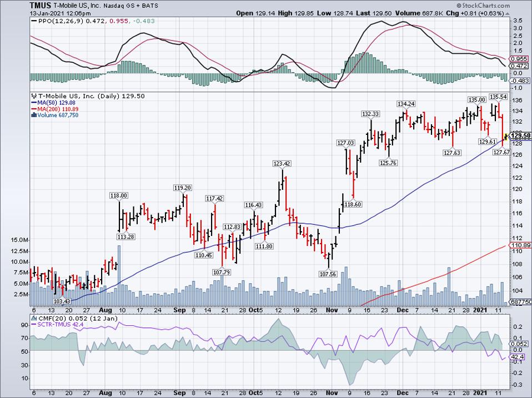Click the copyright symbol before StockCharts.com
This screenshot has height=398, width=532.
click(x=459, y=6)
